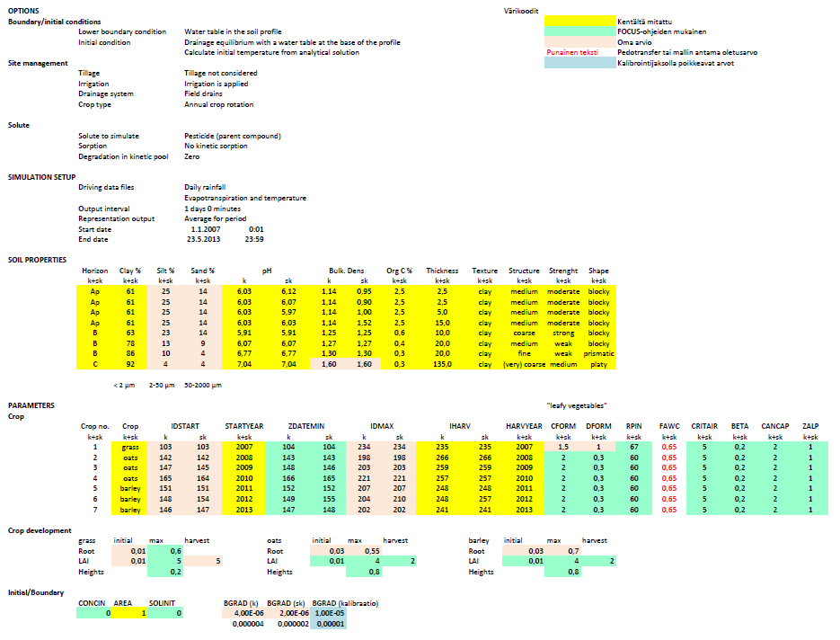Select the 'Värikoodit' heading

[x=521, y=11]
